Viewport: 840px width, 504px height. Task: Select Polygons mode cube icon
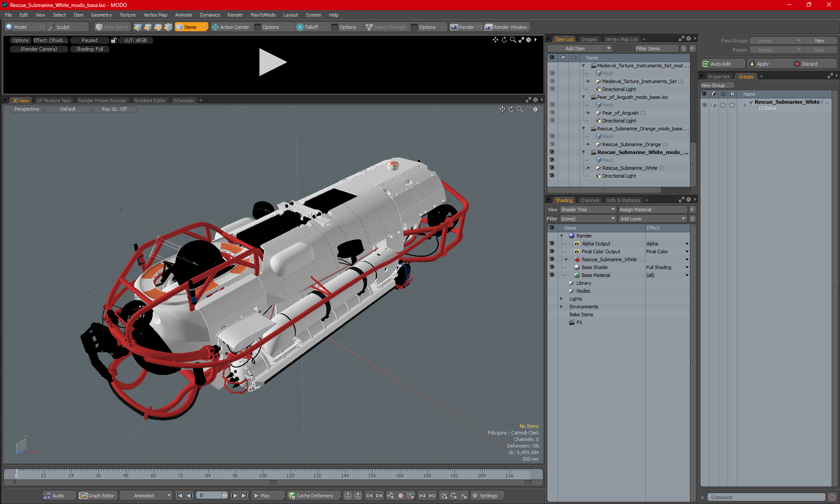click(x=158, y=27)
